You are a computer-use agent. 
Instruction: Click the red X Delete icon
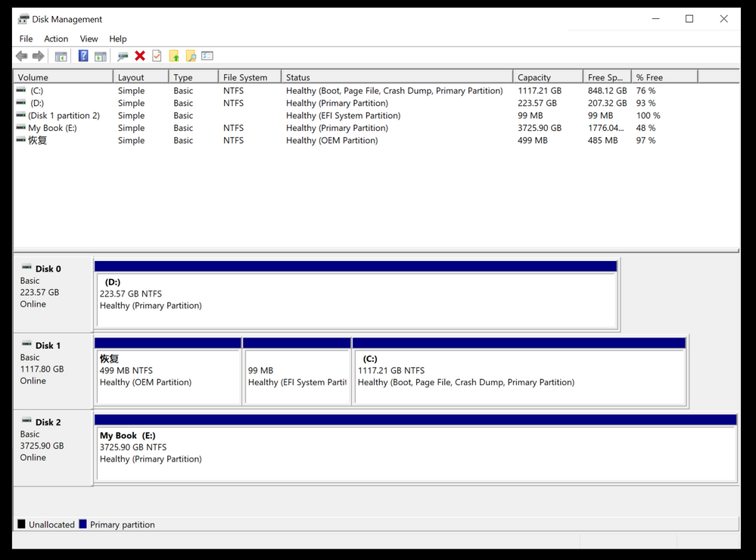140,56
